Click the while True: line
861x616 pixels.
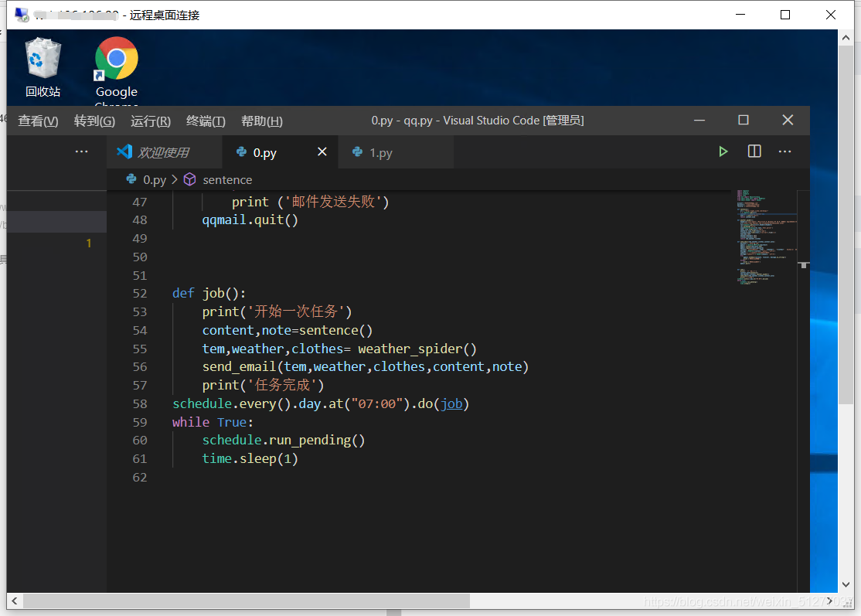(x=213, y=422)
